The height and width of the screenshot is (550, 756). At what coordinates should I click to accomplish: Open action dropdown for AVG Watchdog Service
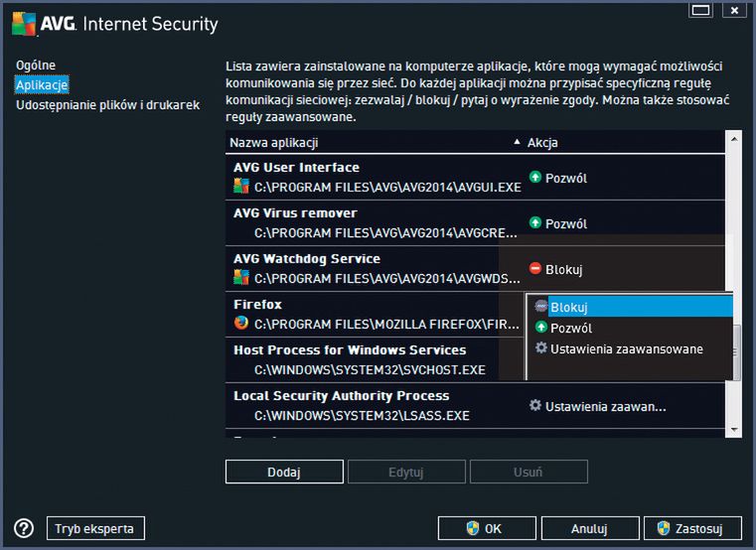[x=626, y=269]
